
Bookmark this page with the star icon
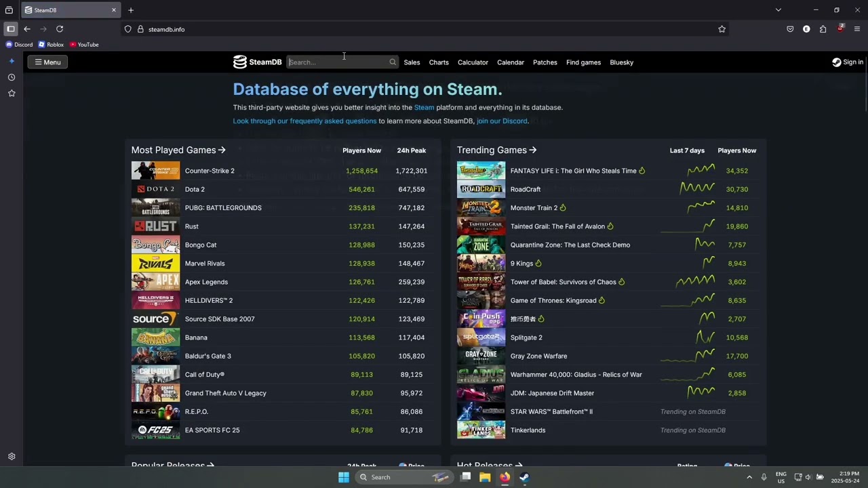[x=722, y=29]
